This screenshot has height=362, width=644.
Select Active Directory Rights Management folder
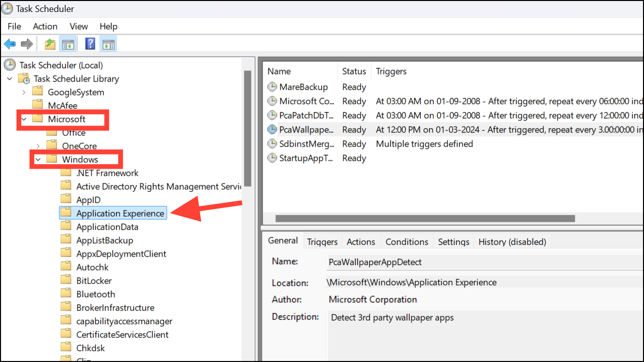pyautogui.click(x=158, y=186)
